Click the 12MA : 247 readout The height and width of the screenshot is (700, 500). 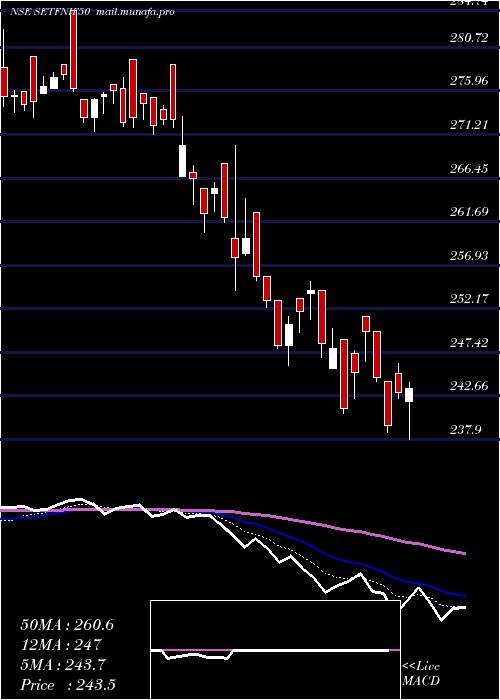tap(61, 645)
